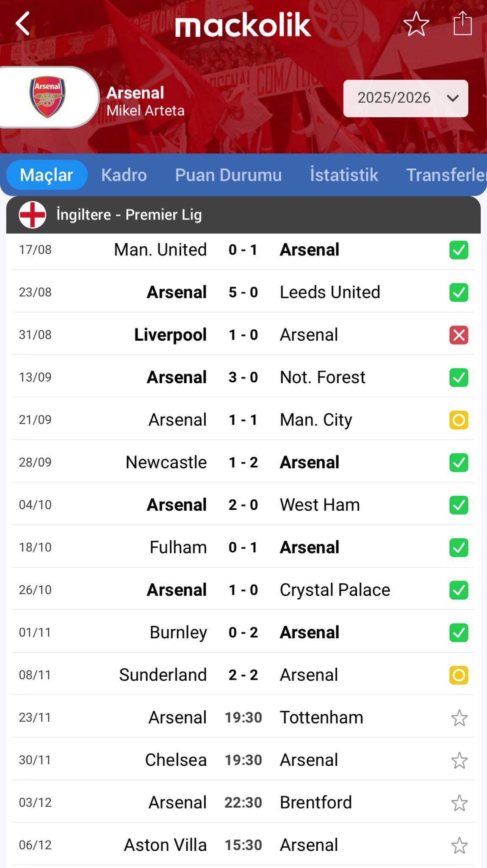Tap the share icon in header

[x=462, y=24]
